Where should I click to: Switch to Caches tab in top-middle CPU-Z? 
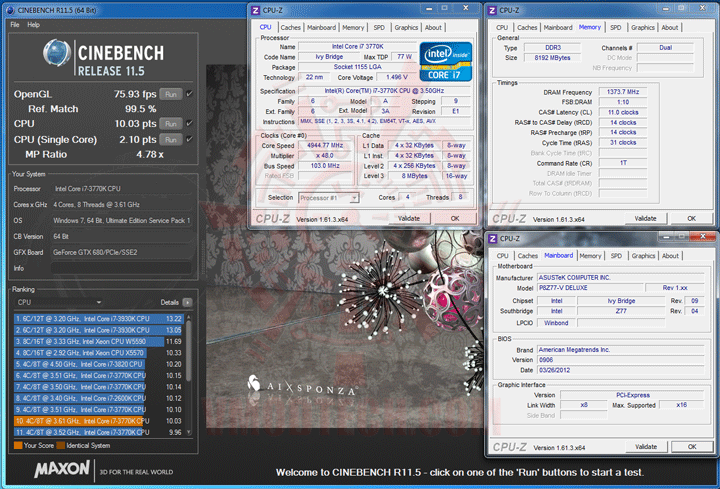291,28
